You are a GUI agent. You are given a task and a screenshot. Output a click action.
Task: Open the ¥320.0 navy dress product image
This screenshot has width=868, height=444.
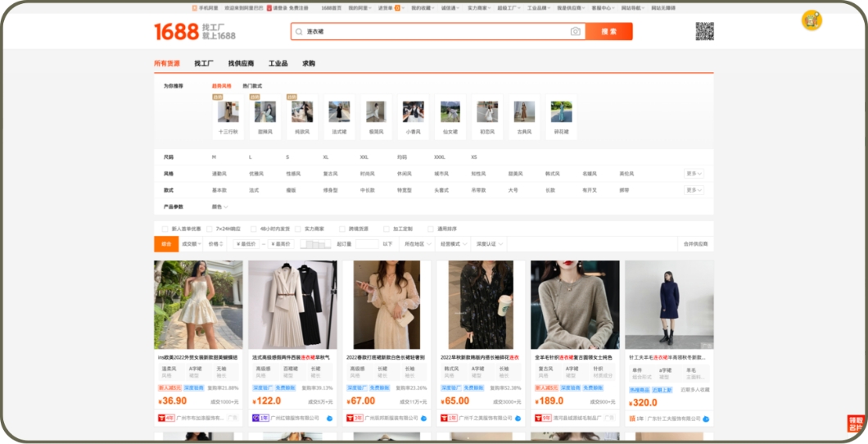pyautogui.click(x=669, y=305)
